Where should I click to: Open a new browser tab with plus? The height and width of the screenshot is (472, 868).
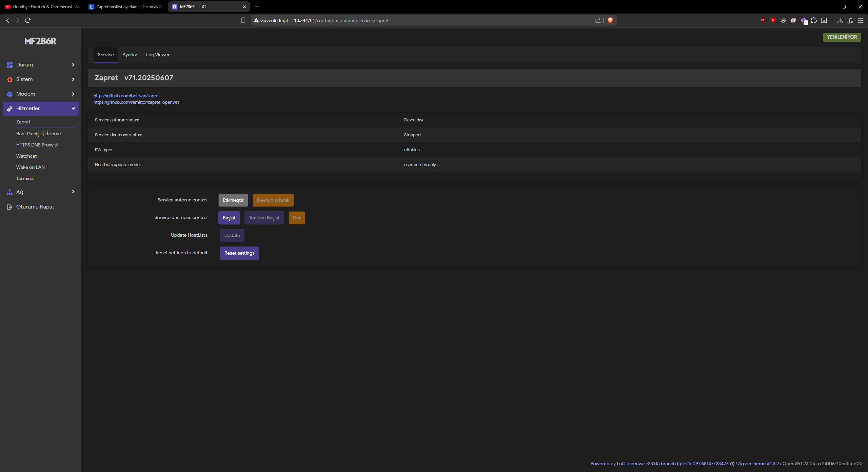tap(257, 7)
